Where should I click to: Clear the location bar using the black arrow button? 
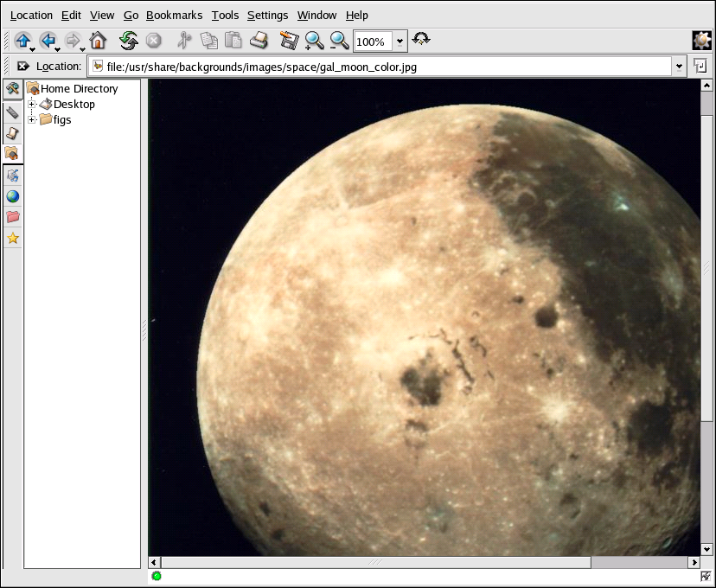click(22, 67)
